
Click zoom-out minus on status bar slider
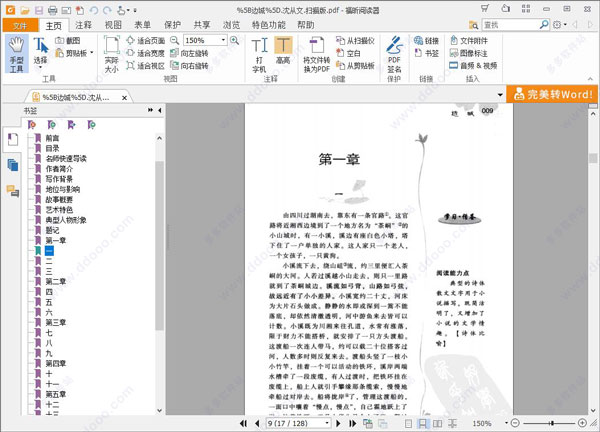(x=515, y=423)
